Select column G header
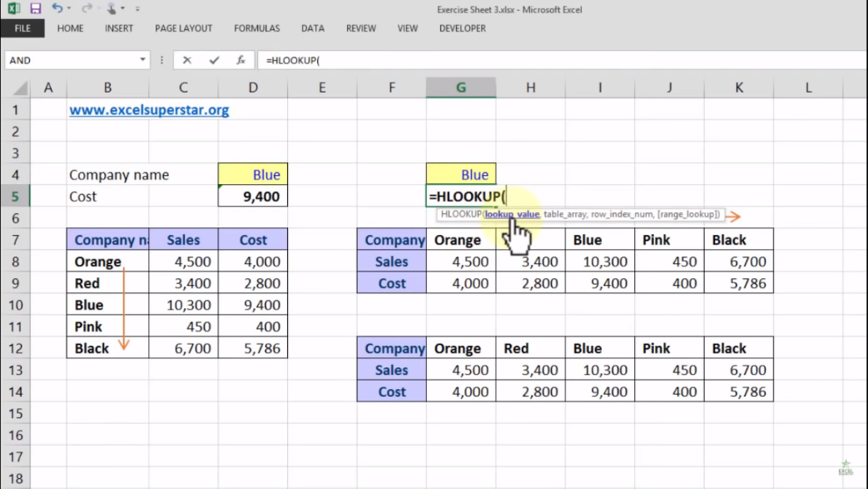This screenshot has width=868, height=489. tap(461, 87)
